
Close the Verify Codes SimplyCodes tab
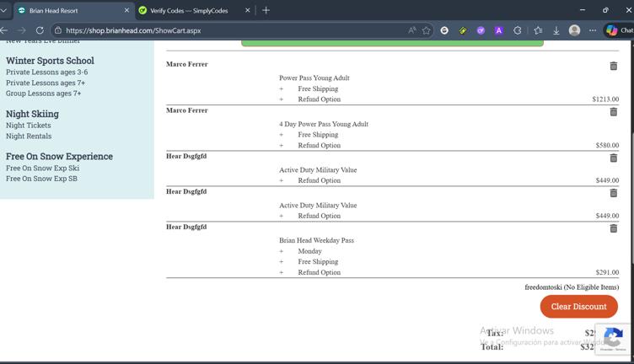[x=248, y=10]
